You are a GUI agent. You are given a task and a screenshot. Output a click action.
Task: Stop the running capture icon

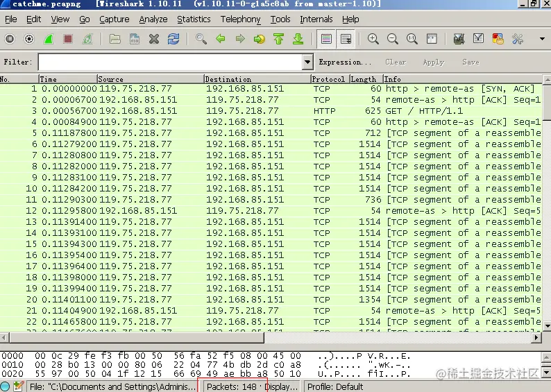point(68,39)
